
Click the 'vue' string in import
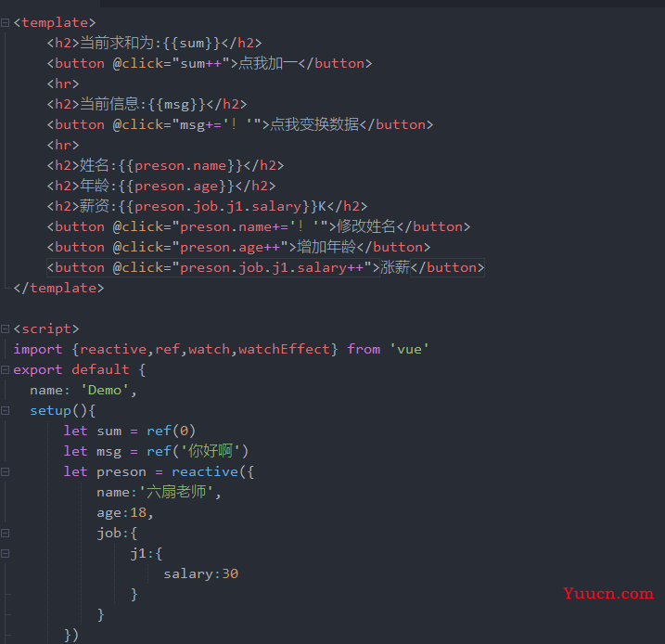click(409, 349)
